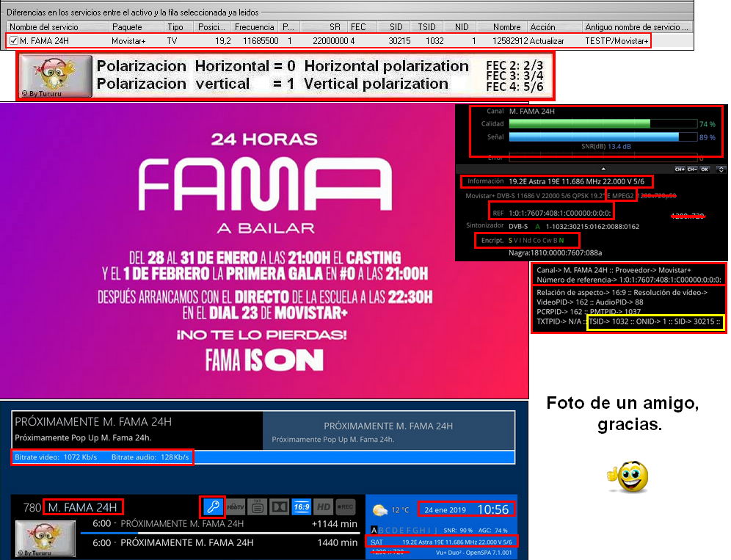This screenshot has width=731, height=560.
Task: Click the M. FAMA 24H name in the infobar
Action: click(x=82, y=507)
